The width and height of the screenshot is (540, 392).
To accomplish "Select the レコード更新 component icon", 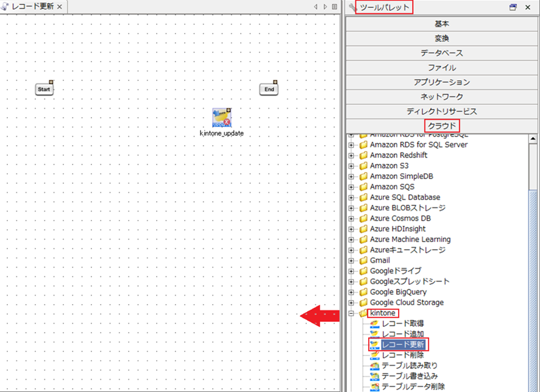I will [x=374, y=344].
